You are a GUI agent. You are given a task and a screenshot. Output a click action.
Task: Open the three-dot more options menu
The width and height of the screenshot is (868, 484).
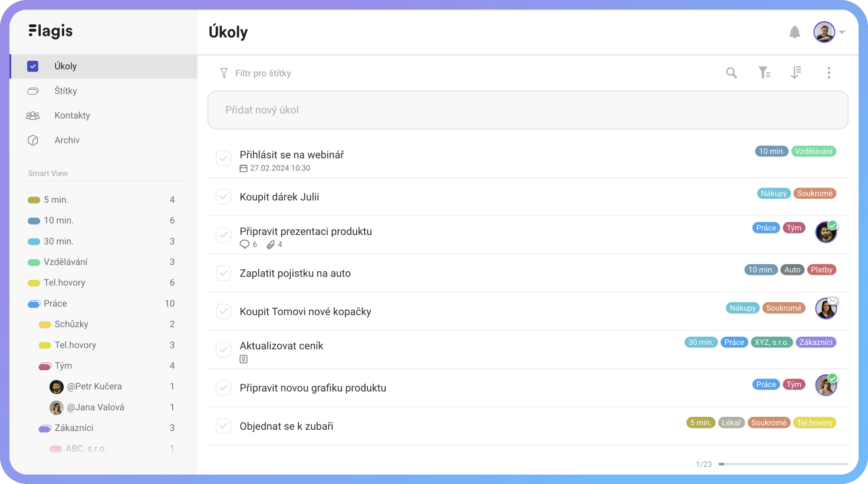coord(828,73)
